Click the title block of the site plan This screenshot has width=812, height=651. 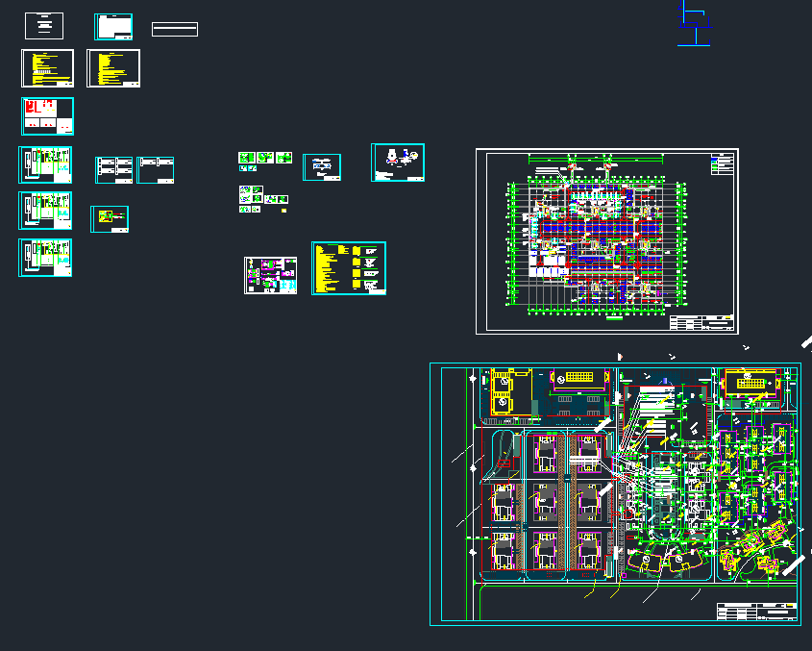(757, 613)
